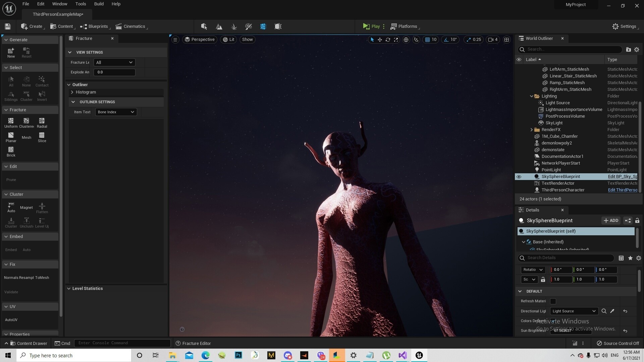
Task: Select the Slice fracture tool
Action: point(42,137)
